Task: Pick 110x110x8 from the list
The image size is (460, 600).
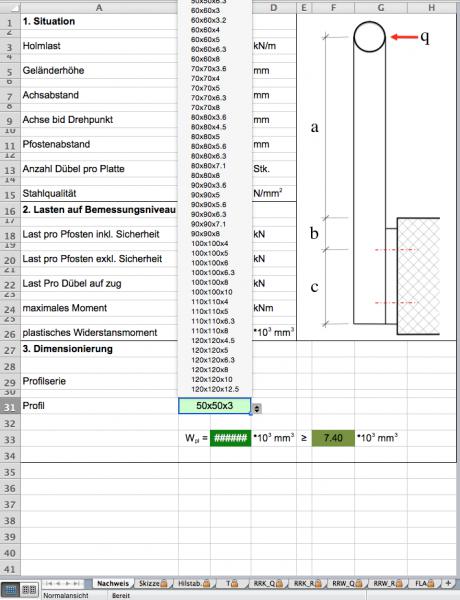Action: point(210,331)
